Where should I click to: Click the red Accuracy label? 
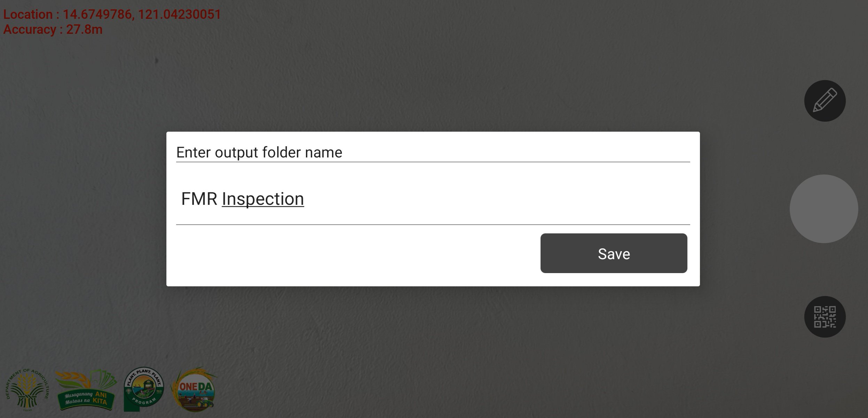pos(29,30)
